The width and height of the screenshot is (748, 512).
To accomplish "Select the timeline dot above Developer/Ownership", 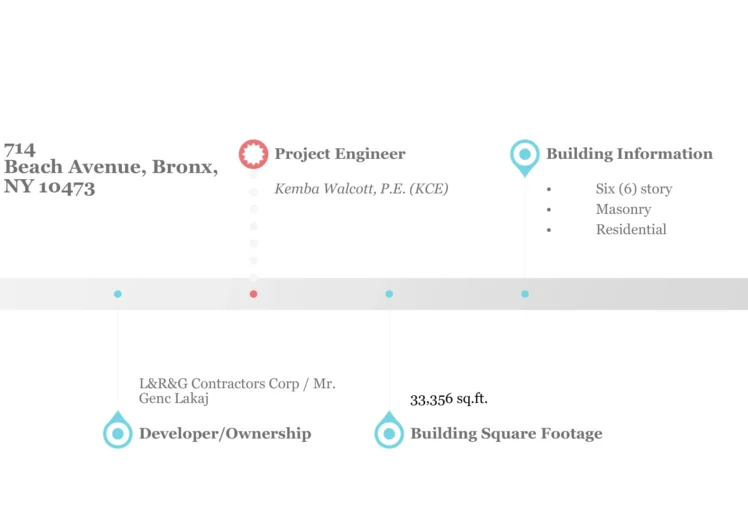I will tap(118, 294).
